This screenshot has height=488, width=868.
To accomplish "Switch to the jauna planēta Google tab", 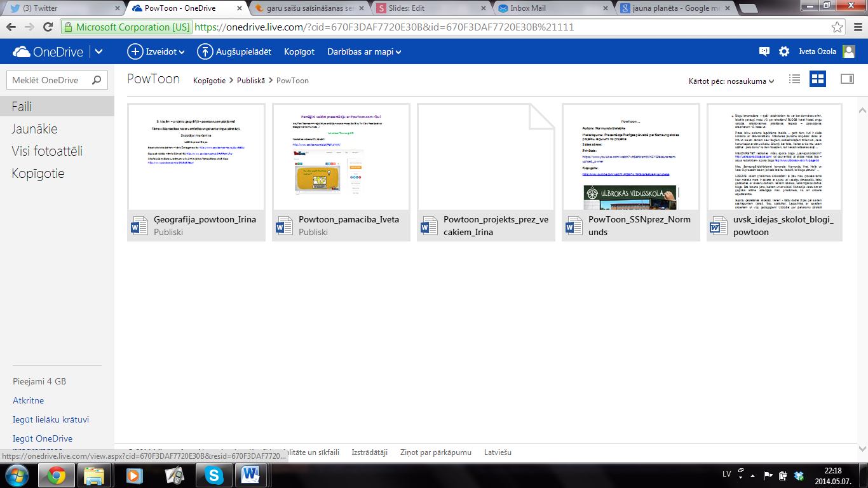I will tap(675, 8).
